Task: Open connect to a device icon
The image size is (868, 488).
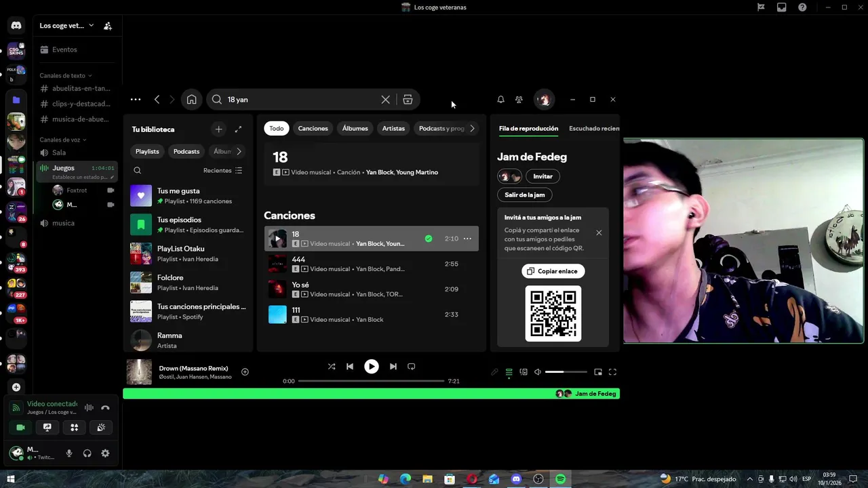Action: (x=524, y=371)
